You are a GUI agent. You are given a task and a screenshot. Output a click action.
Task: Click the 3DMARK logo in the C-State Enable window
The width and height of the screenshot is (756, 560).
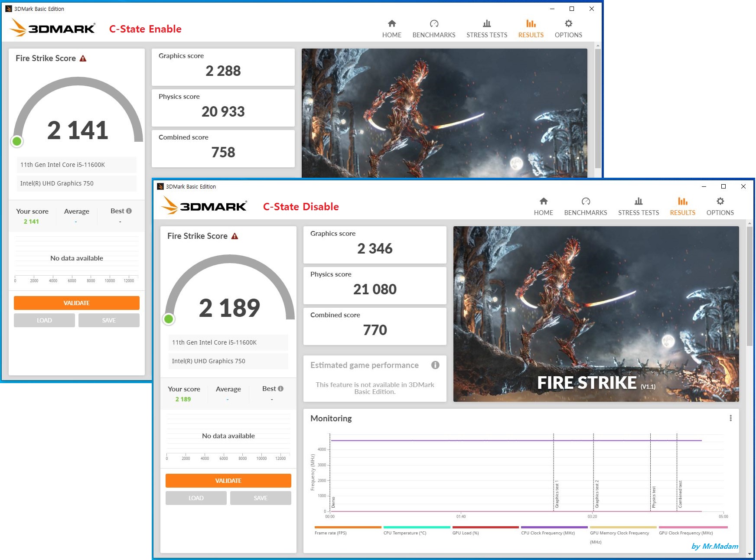[x=52, y=28]
